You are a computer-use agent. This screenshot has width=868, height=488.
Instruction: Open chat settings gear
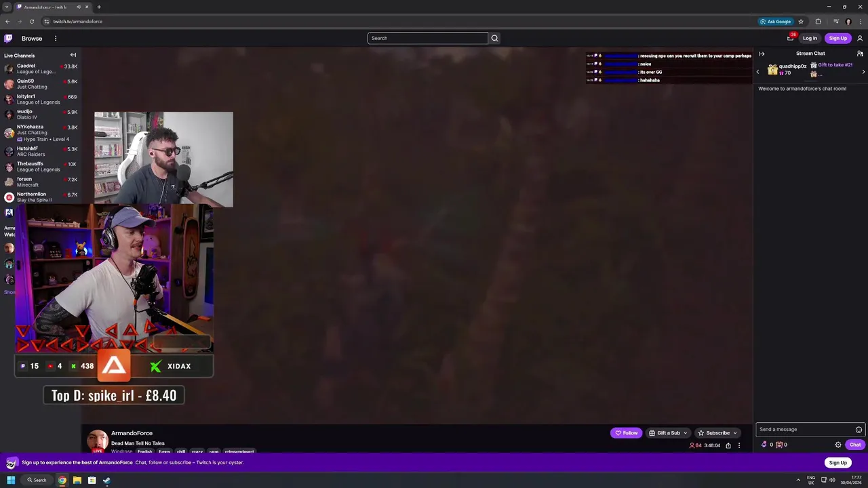click(x=838, y=445)
